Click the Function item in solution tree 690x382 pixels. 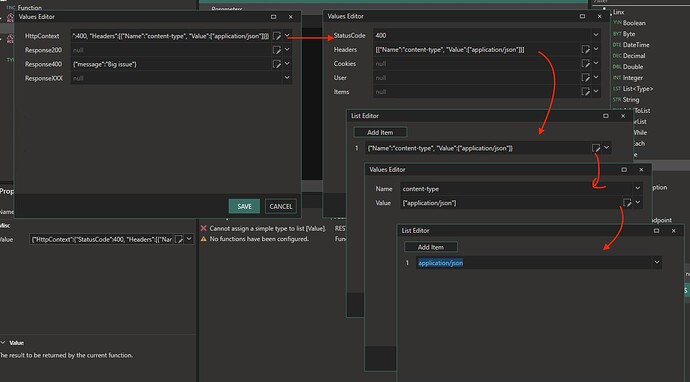[29, 7]
